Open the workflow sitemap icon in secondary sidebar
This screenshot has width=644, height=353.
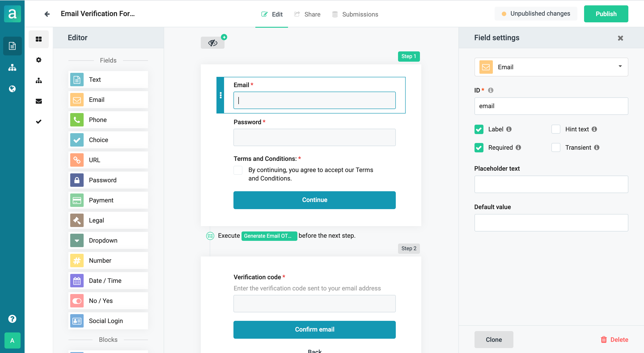(39, 80)
